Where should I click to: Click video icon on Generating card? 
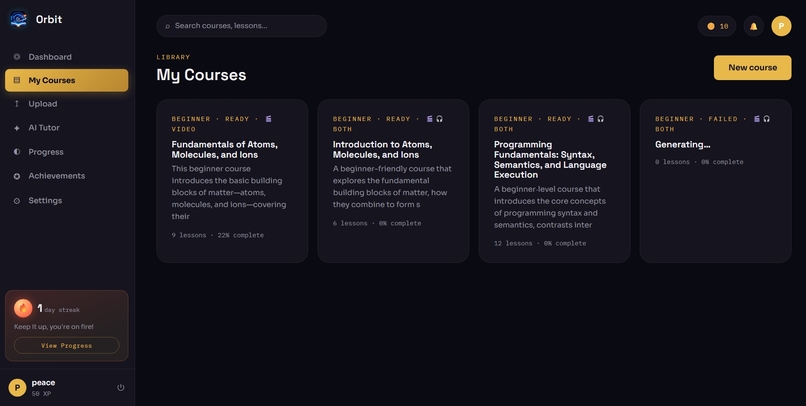(x=757, y=119)
